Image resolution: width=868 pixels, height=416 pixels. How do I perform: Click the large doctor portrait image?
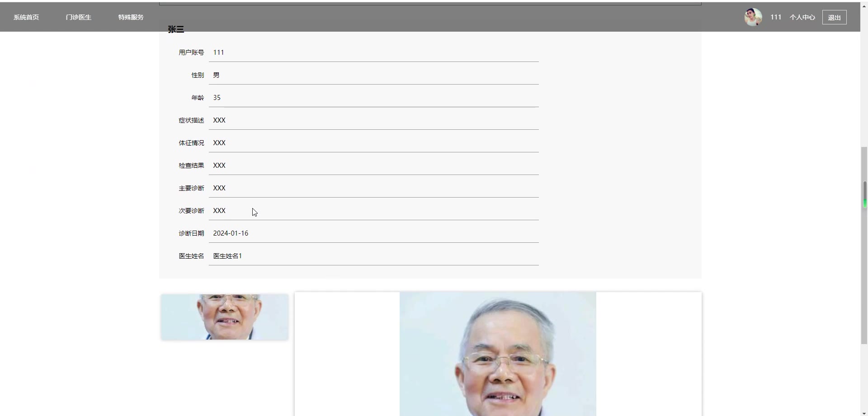pos(498,354)
